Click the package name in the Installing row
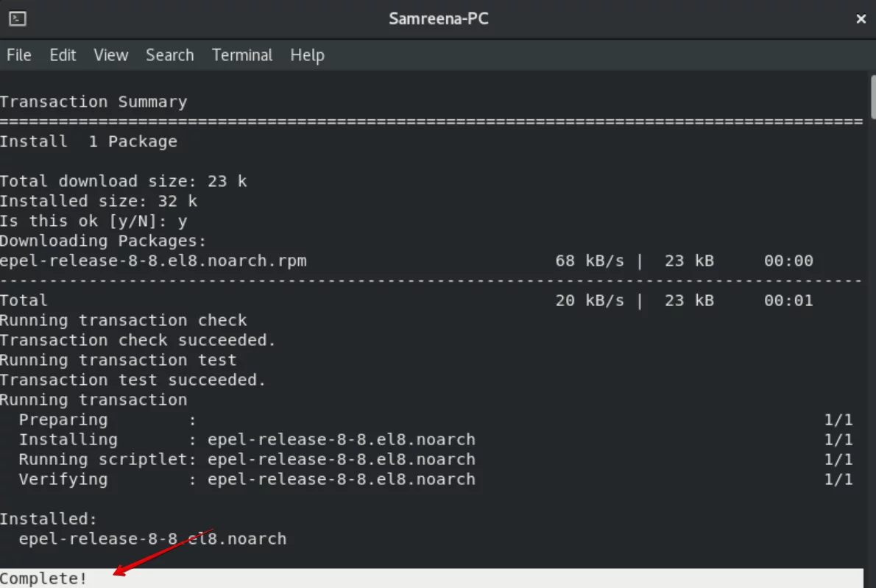Screen dimensions: 876x588 coord(342,440)
